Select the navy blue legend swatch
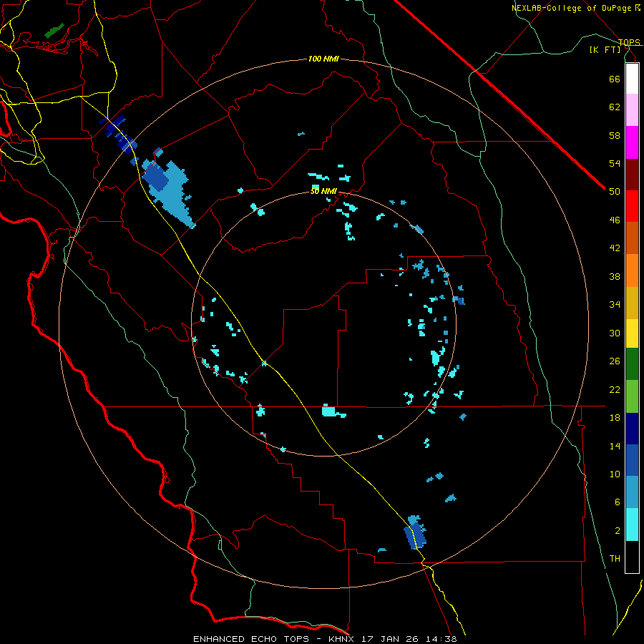 (x=632, y=429)
